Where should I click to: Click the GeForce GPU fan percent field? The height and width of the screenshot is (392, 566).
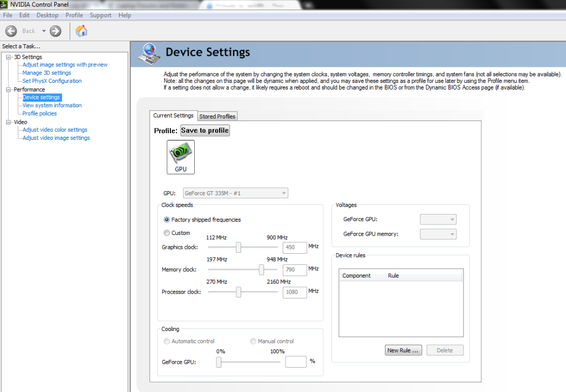click(295, 362)
